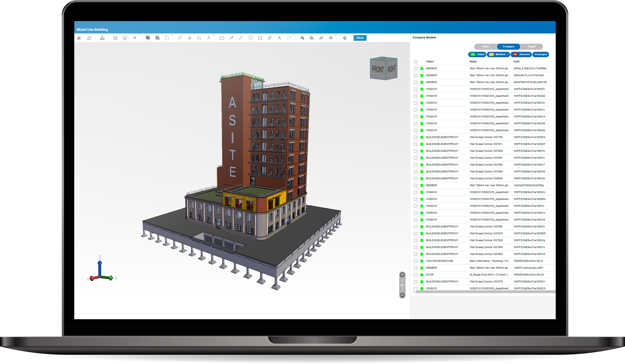Check the box for Cornice:1038044 row
This screenshot has width=625, height=364.
pyautogui.click(x=416, y=178)
